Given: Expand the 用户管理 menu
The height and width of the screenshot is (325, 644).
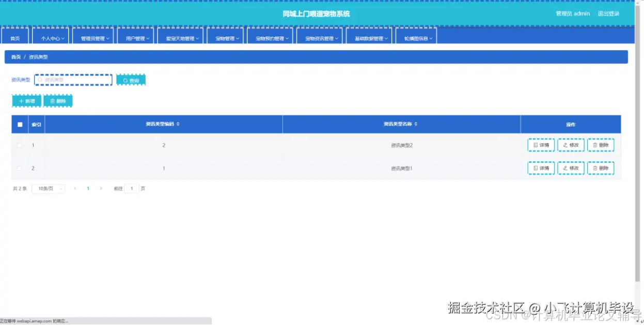Looking at the screenshot, I should coord(135,36).
